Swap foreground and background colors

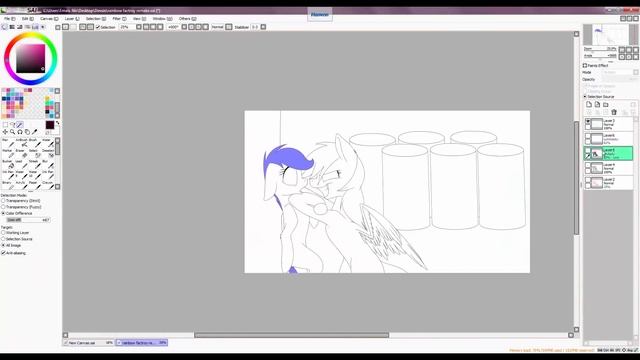click(x=58, y=122)
